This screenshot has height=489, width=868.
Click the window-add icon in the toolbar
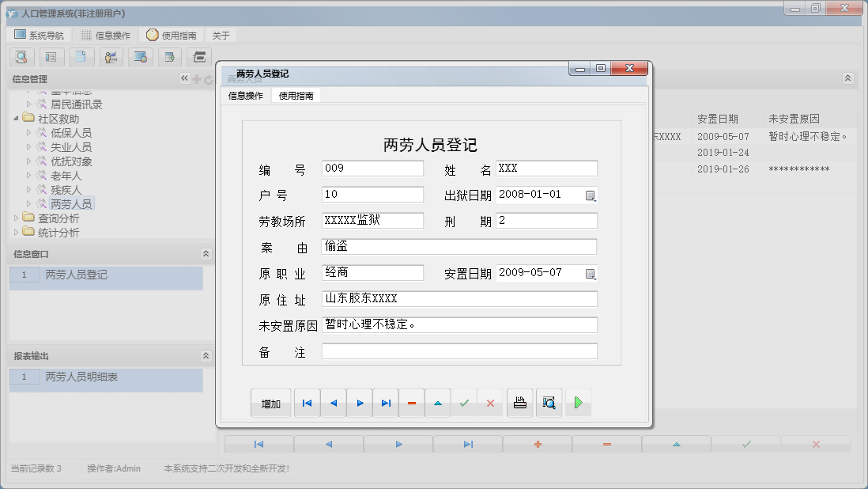[172, 57]
